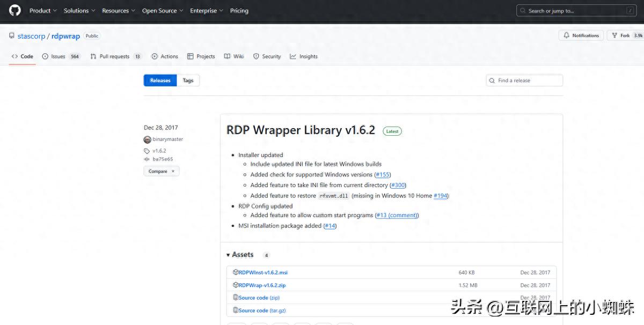Download RDPWInst-v1.6.2.msi
Image resolution: width=644 pixels, height=325 pixels.
263,272
